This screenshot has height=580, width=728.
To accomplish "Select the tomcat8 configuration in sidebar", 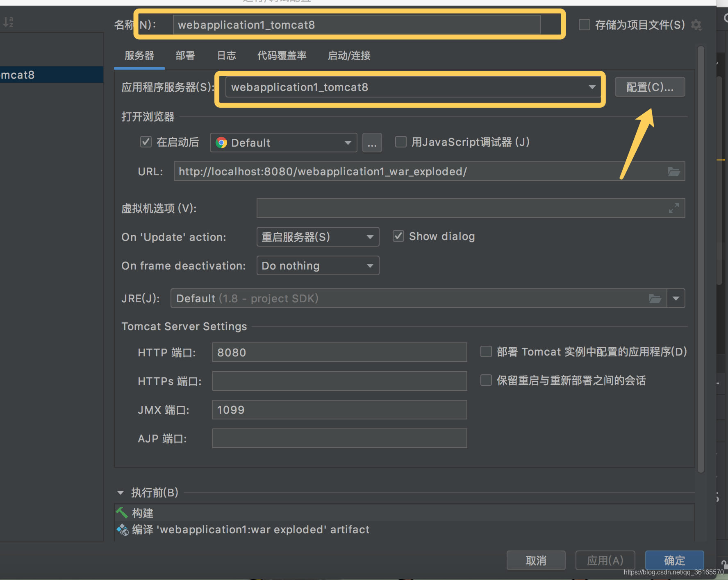I will tap(52, 75).
